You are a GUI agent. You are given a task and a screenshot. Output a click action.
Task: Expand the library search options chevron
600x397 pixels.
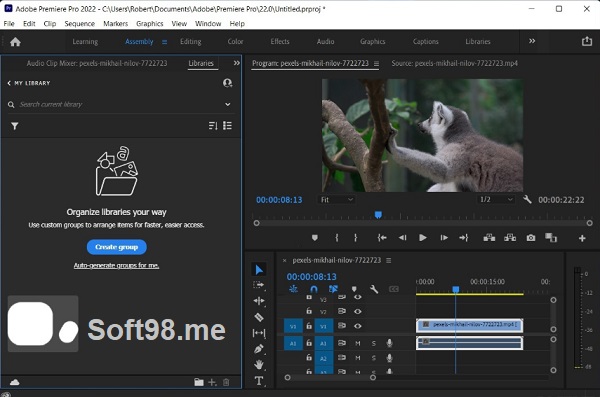tap(228, 104)
